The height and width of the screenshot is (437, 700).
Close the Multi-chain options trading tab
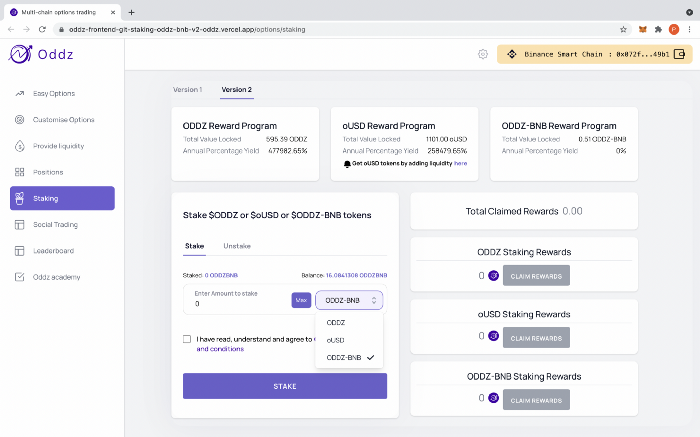(x=113, y=12)
